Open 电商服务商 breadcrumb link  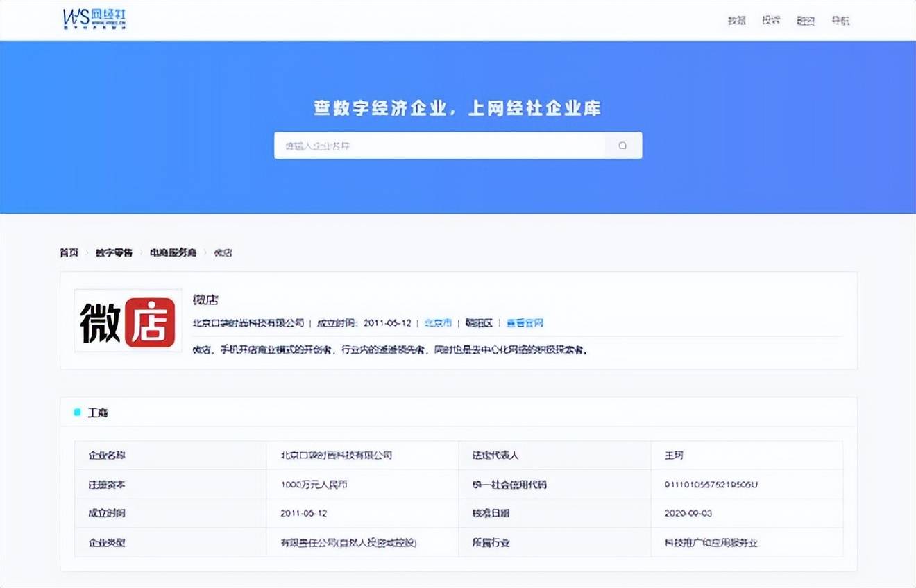coord(173,252)
